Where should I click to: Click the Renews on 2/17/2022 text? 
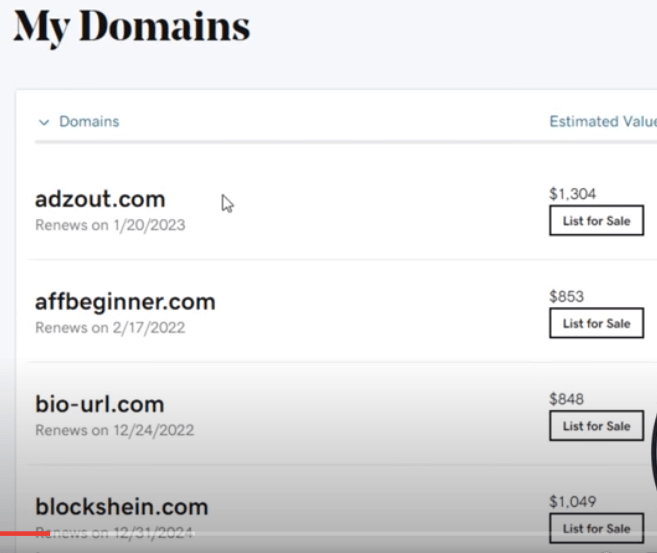[x=110, y=327]
